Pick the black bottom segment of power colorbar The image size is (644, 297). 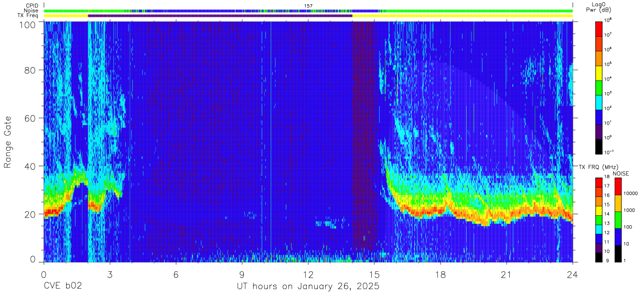[x=599, y=146]
